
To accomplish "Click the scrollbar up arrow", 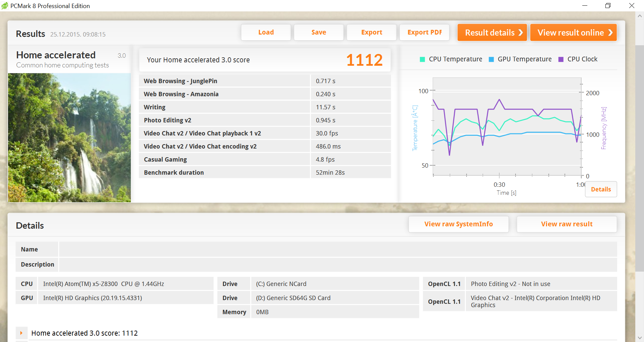I will 640,16.
